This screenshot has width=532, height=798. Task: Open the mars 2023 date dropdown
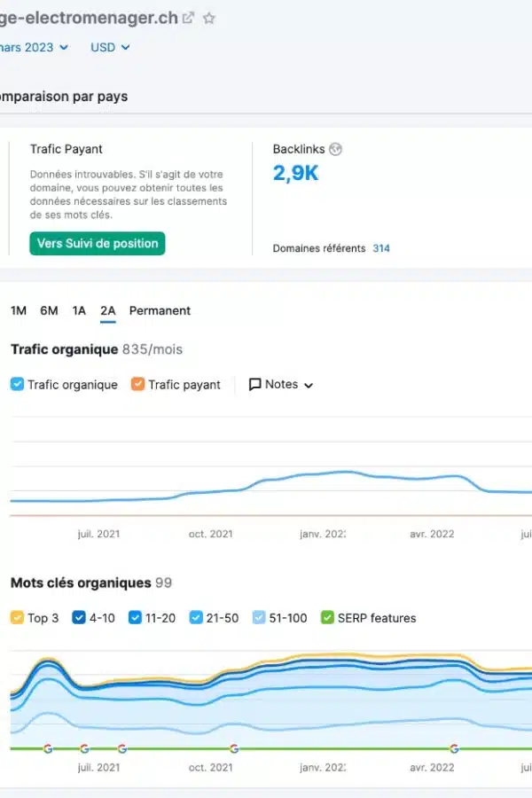35,48
